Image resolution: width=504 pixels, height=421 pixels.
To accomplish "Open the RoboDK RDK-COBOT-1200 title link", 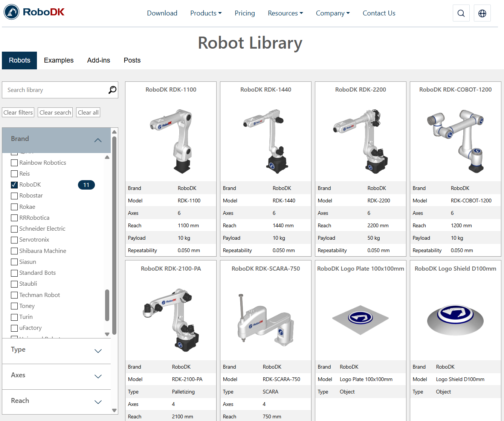I will click(456, 90).
